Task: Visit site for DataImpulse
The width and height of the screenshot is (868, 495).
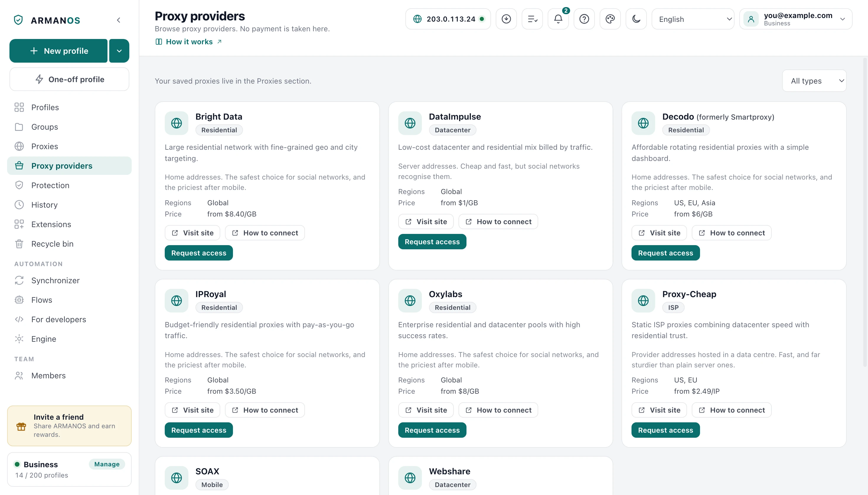Action: (426, 222)
